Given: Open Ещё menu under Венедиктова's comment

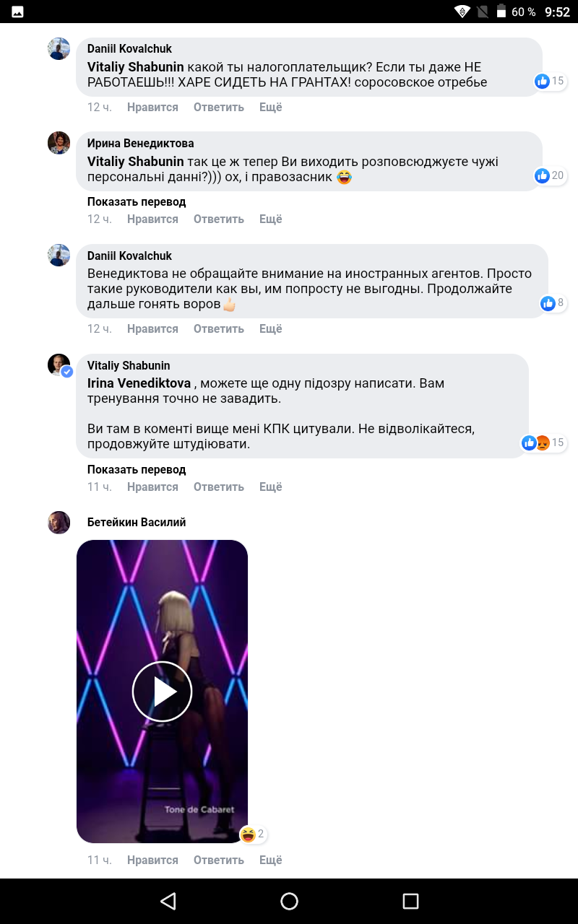Looking at the screenshot, I should point(270,219).
